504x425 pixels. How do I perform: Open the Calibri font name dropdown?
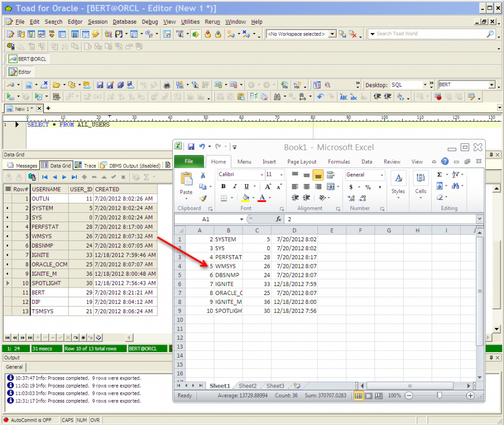click(x=261, y=175)
